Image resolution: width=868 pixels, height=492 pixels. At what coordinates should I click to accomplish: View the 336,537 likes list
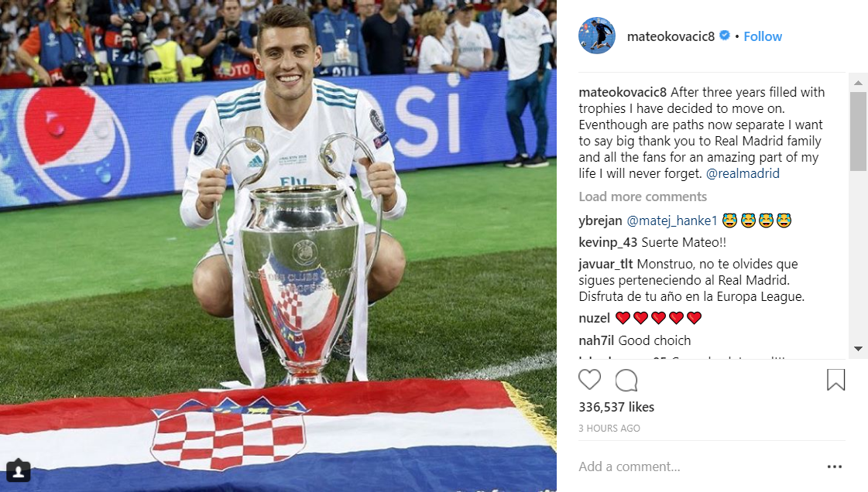pyautogui.click(x=616, y=407)
